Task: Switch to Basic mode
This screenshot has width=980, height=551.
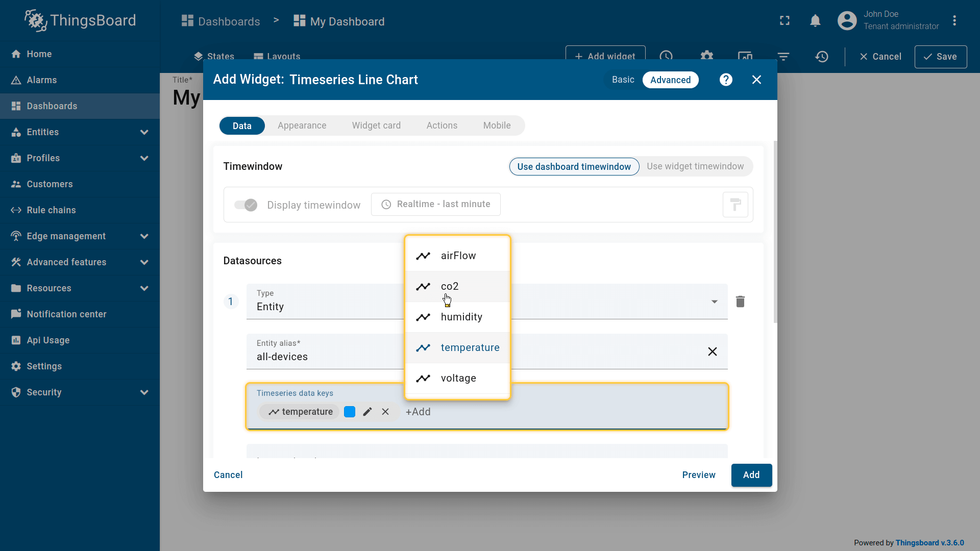Action: 623,80
